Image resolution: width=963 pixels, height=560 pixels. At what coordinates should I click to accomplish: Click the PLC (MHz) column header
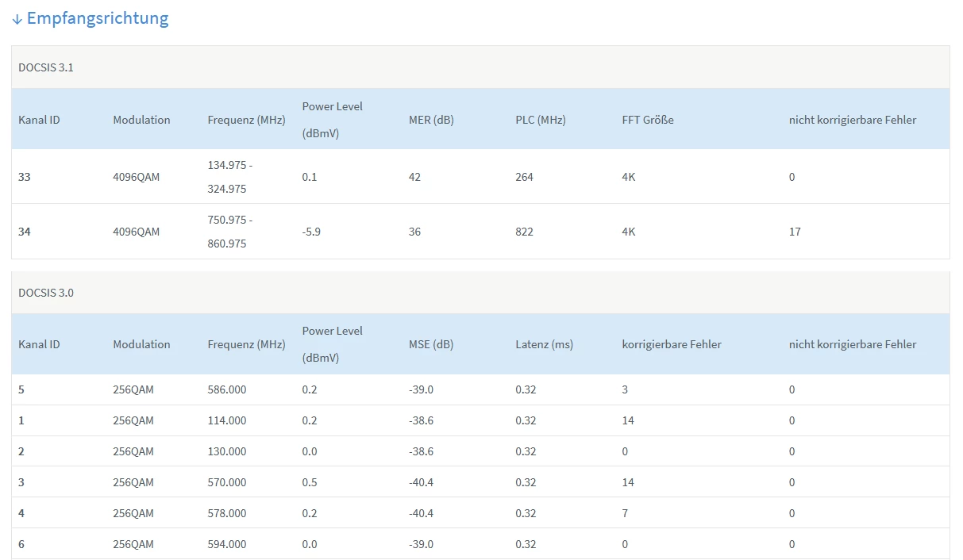[x=540, y=120]
